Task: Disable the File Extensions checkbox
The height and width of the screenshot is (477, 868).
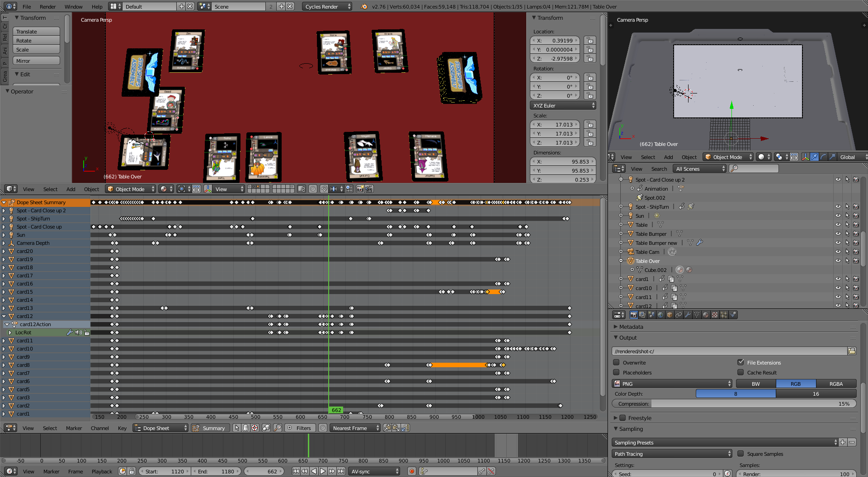Action: [x=741, y=362]
